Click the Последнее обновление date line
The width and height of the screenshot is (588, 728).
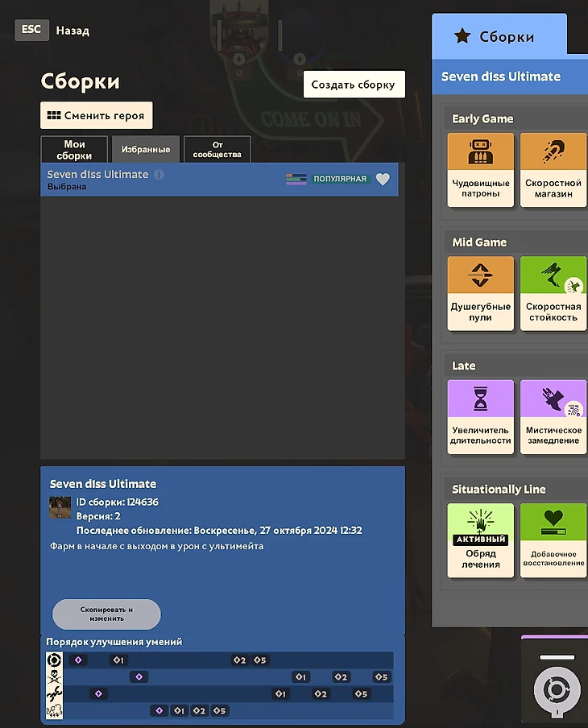pos(219,530)
